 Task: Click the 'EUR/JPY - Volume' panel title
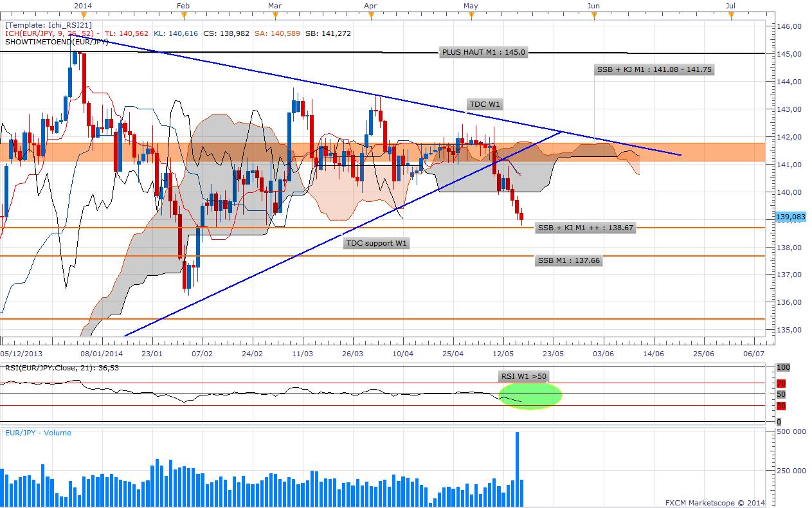[x=38, y=433]
